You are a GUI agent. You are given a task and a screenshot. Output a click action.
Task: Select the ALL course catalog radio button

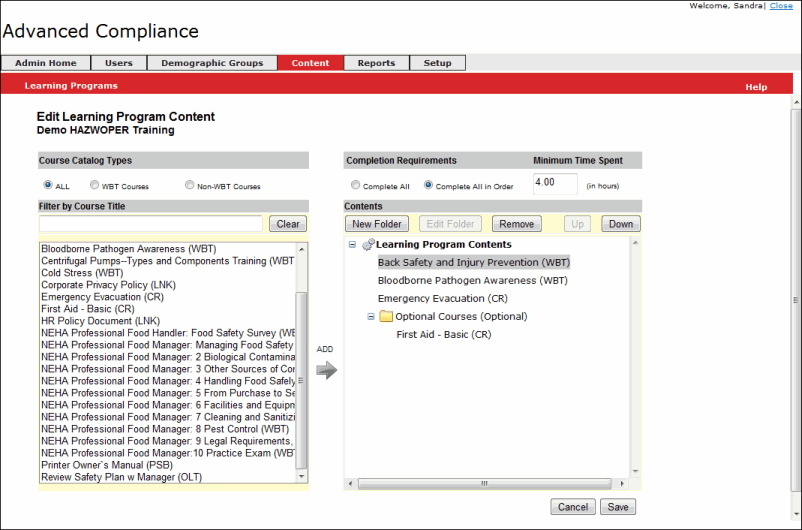(48, 185)
